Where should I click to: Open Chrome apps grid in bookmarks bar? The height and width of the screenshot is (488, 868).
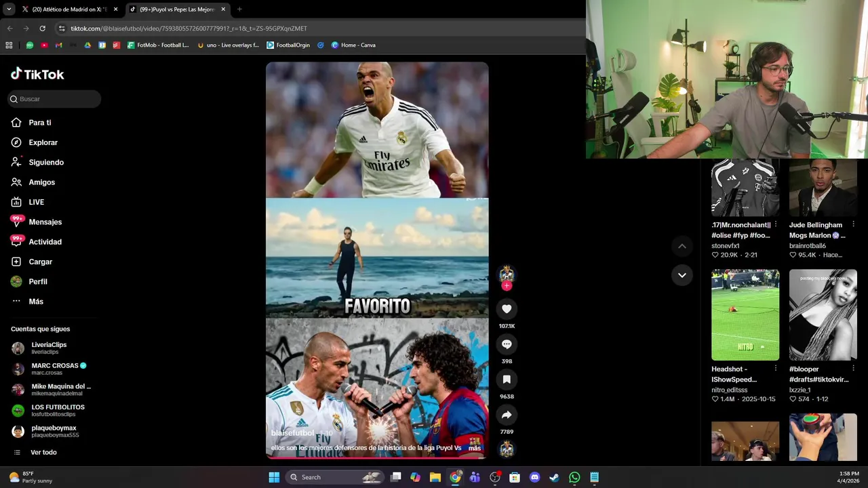9,45
